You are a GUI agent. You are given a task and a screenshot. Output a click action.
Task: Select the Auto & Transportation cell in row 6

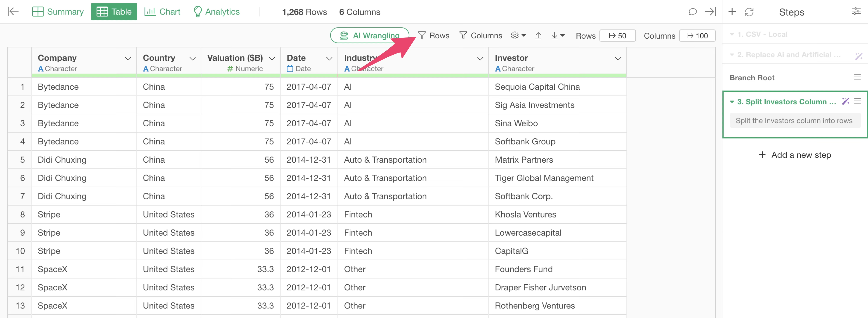click(413, 178)
